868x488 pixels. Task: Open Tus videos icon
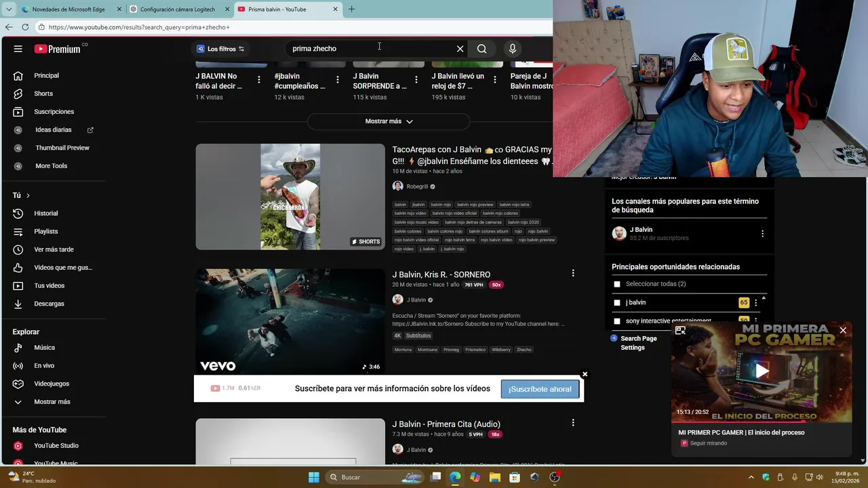(18, 285)
